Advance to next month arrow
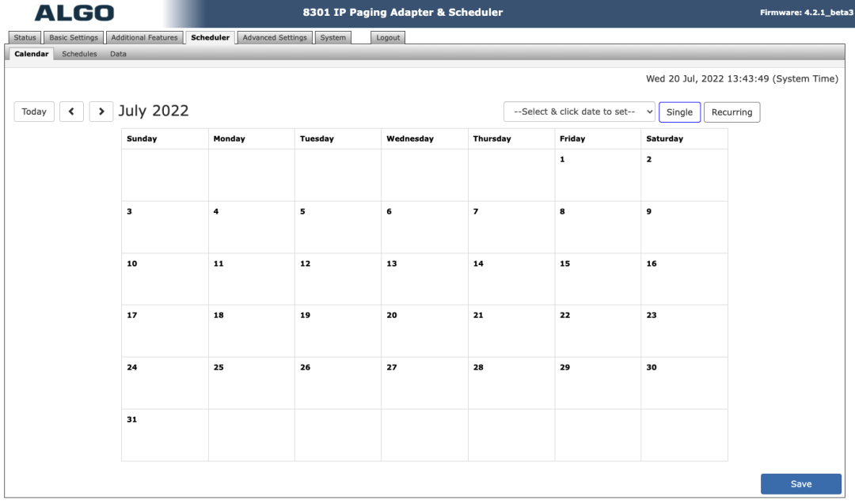This screenshot has width=855, height=504. point(101,112)
